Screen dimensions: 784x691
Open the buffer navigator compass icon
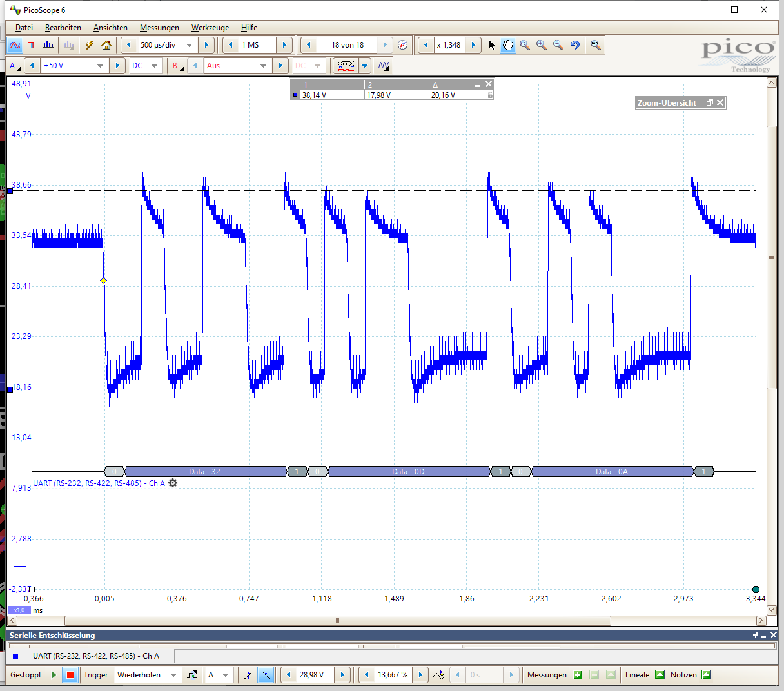[x=403, y=45]
